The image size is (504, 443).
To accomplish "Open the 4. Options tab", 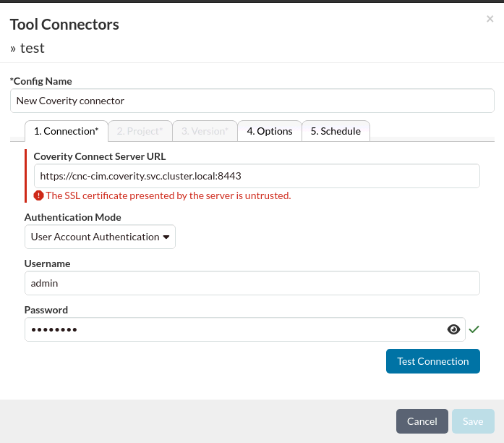I will tap(270, 131).
